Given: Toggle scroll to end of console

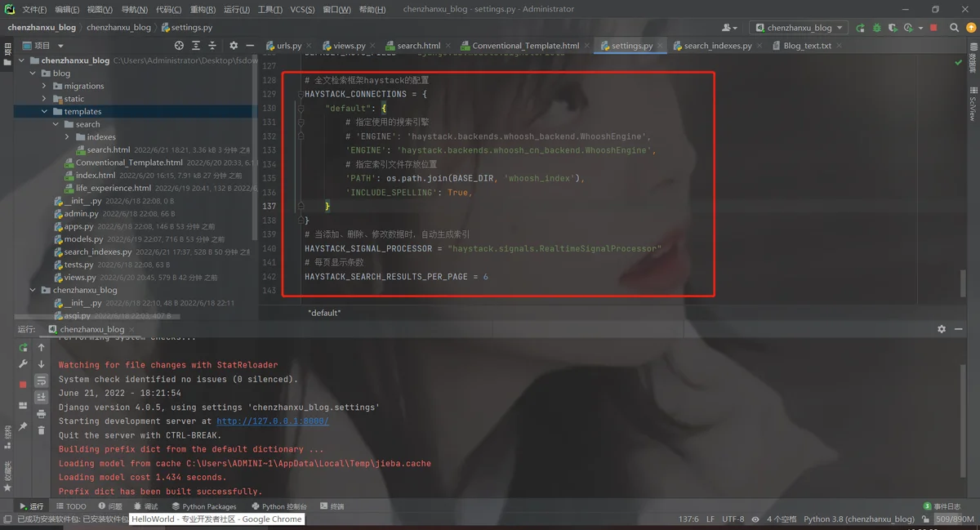Looking at the screenshot, I should [41, 397].
